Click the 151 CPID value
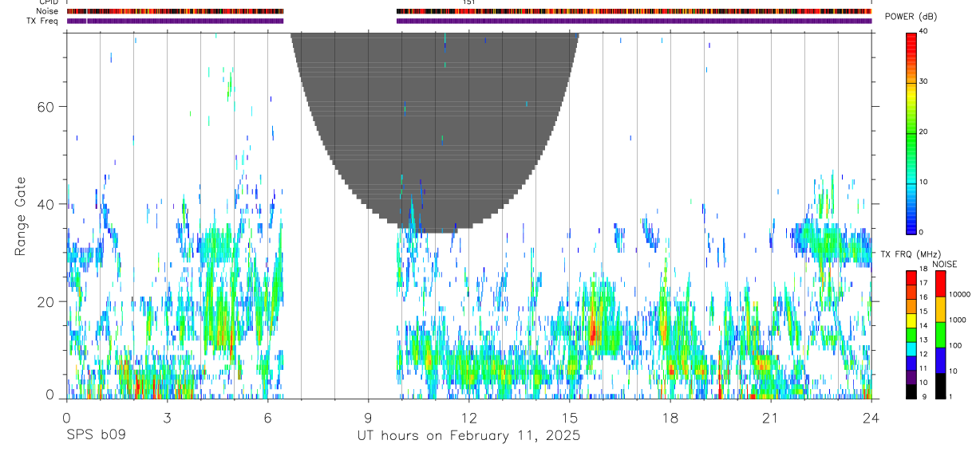 [469, 2]
